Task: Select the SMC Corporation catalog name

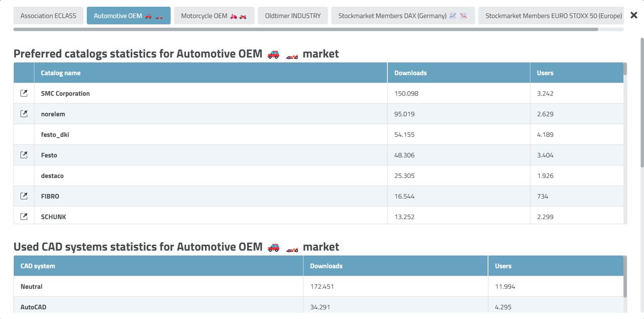Action: click(x=65, y=93)
